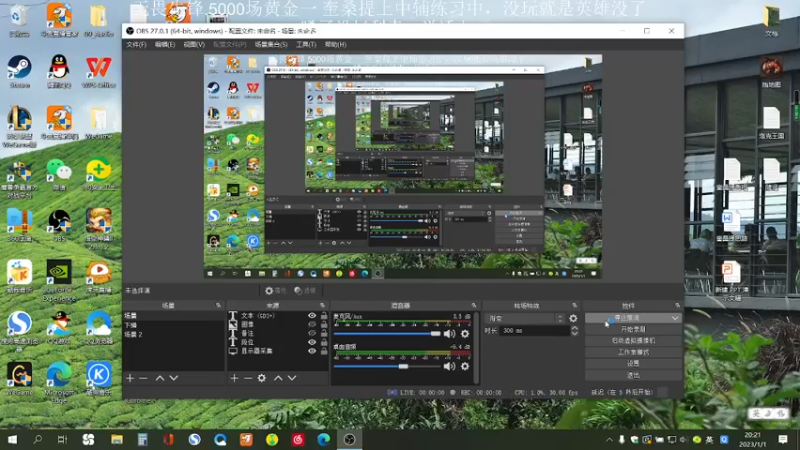The height and width of the screenshot is (450, 800).
Task: Mute the 麦克风/Aux speaker icon
Action: pos(449,334)
